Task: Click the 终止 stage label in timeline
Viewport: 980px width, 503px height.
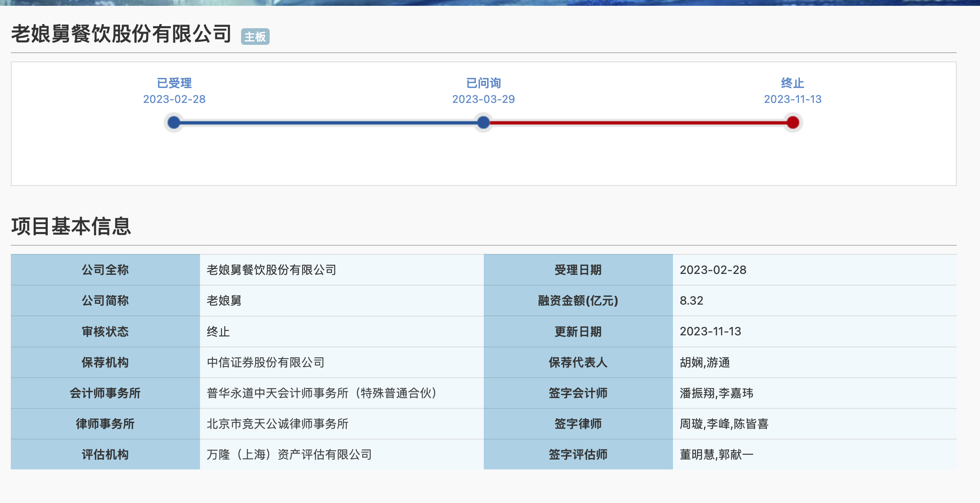Action: 792,83
